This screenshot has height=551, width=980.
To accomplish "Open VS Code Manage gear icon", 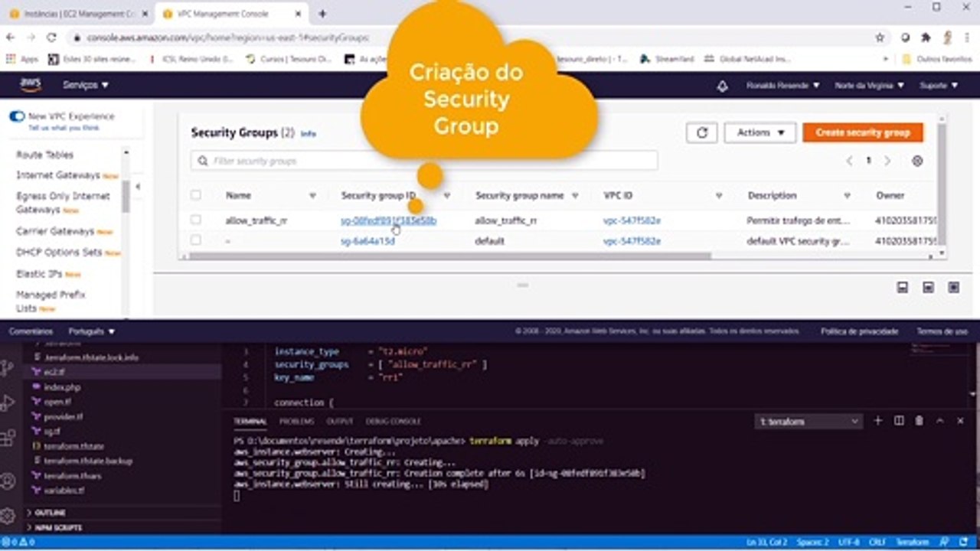I will pos(8,515).
